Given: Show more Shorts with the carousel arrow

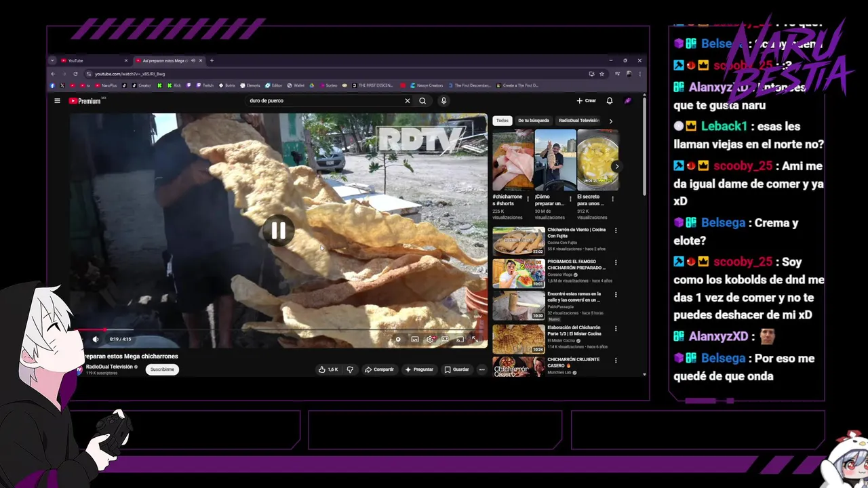Looking at the screenshot, I should [x=616, y=166].
